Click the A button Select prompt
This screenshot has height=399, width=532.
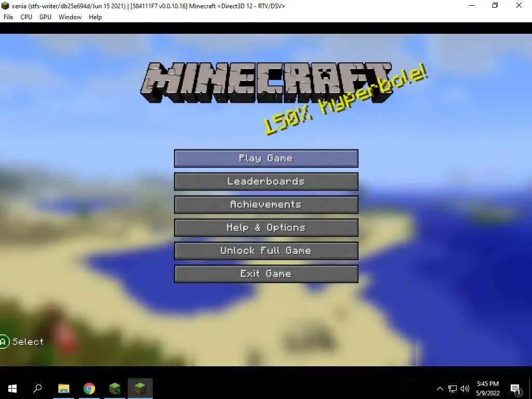coord(22,342)
